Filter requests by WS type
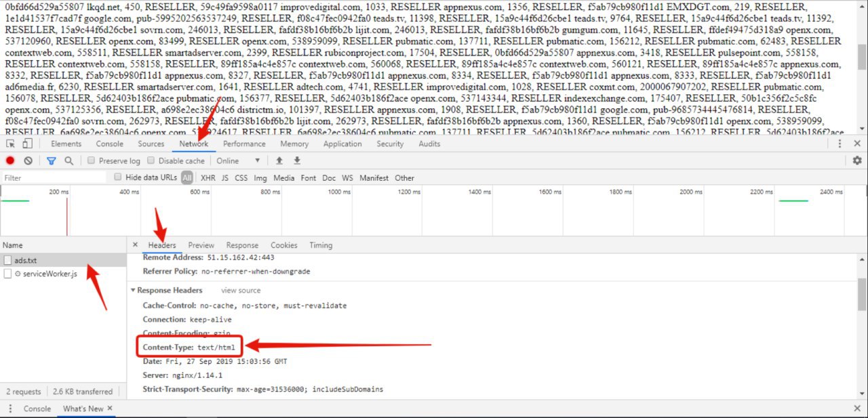Viewport: 868px width, 418px height. (348, 178)
